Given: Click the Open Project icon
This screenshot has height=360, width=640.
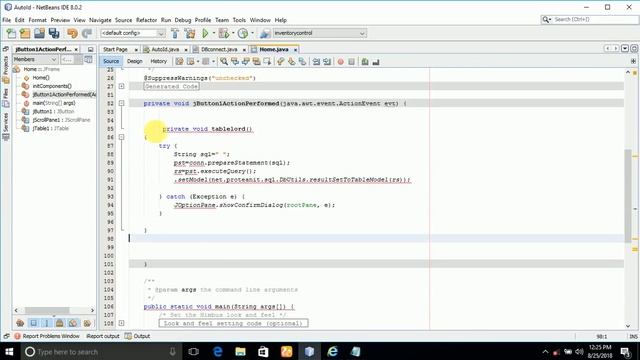Looking at the screenshot, I should pos(40,33).
